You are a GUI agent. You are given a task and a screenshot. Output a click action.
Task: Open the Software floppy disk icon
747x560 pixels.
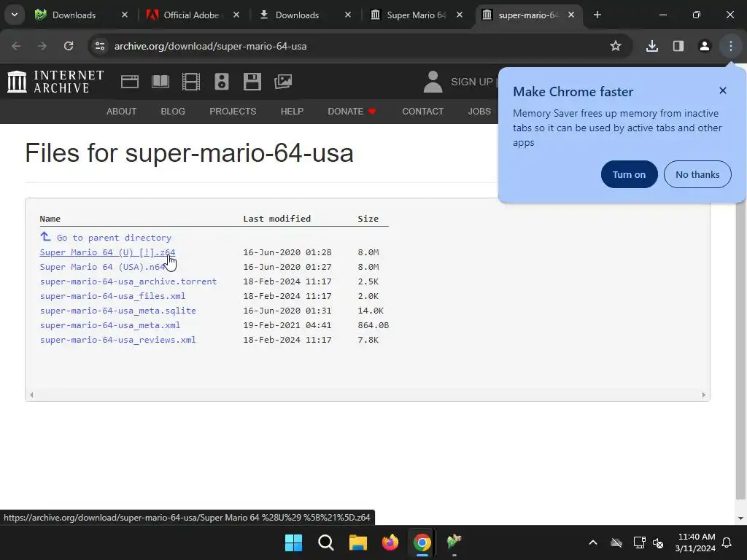click(x=252, y=82)
